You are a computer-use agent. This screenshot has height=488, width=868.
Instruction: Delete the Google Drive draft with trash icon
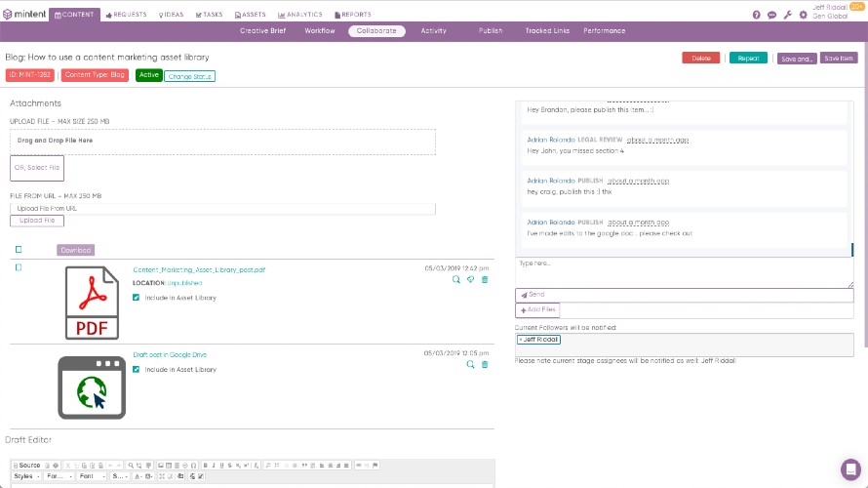(x=485, y=364)
